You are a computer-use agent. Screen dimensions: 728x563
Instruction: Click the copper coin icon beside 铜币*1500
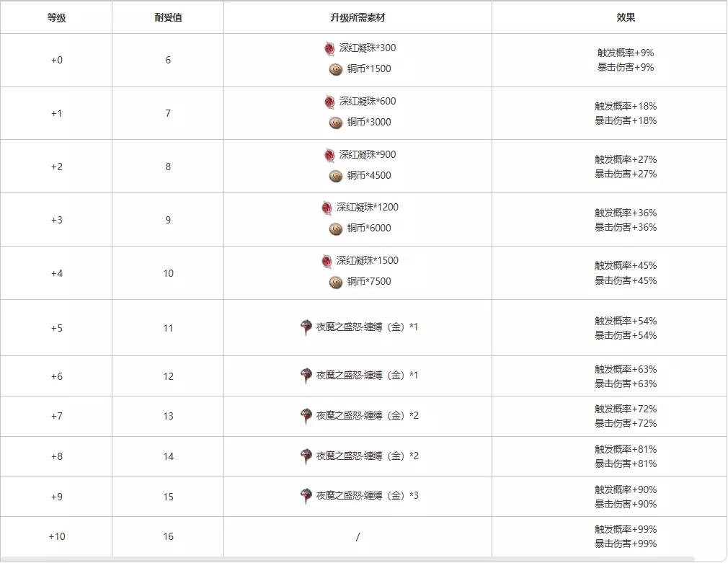coord(335,69)
